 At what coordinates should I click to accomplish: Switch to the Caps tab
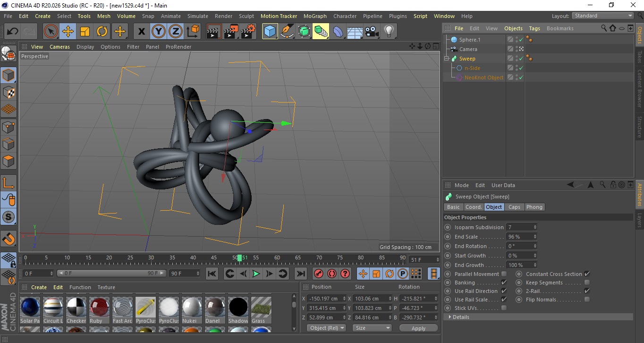coord(514,207)
